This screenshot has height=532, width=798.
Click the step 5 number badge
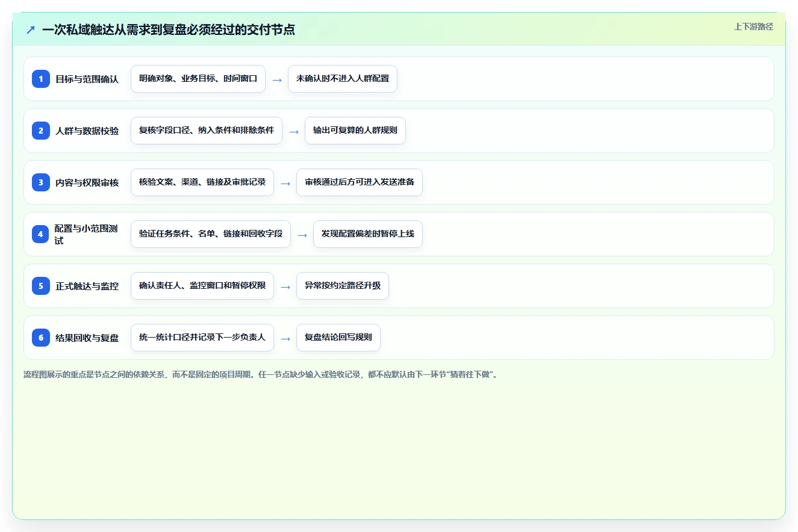[x=41, y=286]
